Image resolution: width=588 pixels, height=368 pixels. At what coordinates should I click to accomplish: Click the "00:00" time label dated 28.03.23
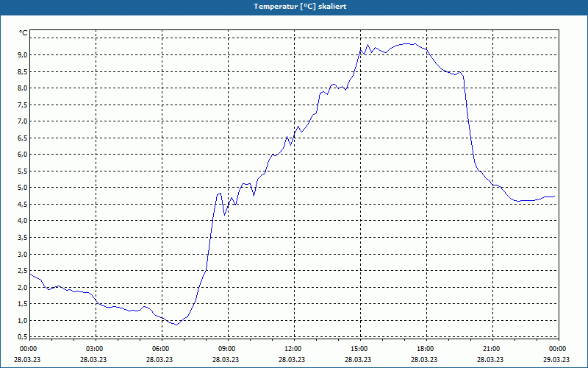[28, 349]
